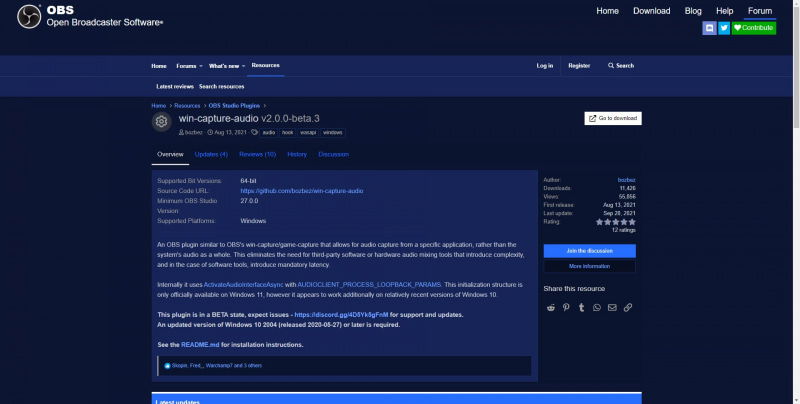Open the discord.gg support link
Image resolution: width=800 pixels, height=404 pixels.
pyautogui.click(x=341, y=315)
